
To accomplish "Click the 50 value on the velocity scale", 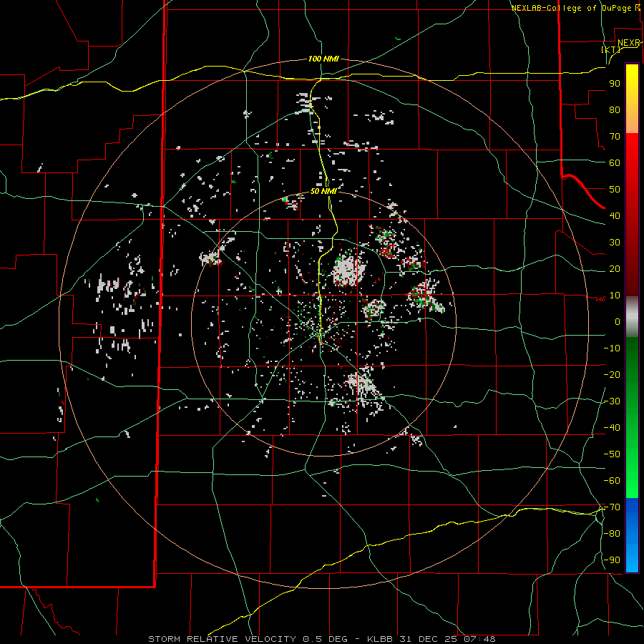I will pyautogui.click(x=615, y=190).
